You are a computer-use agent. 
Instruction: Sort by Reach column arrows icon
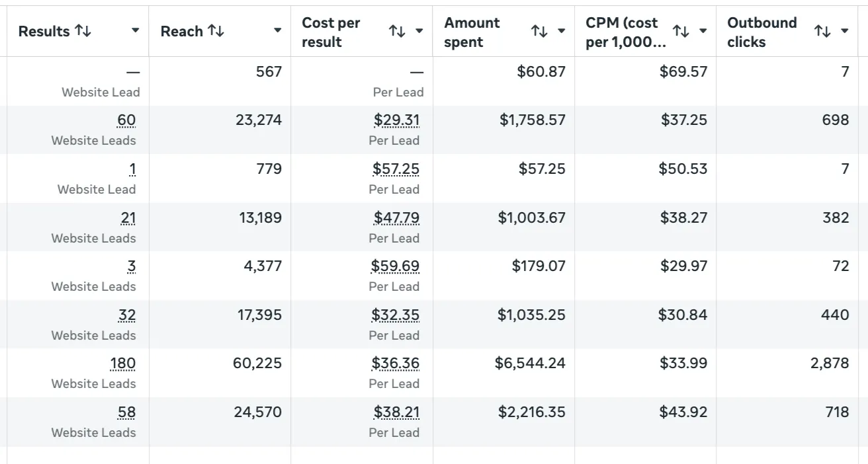point(216,31)
